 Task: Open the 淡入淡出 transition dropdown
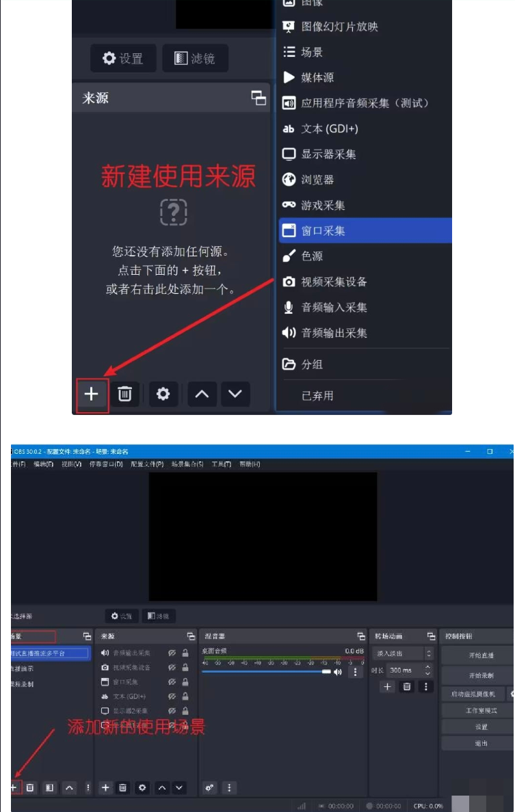404,653
